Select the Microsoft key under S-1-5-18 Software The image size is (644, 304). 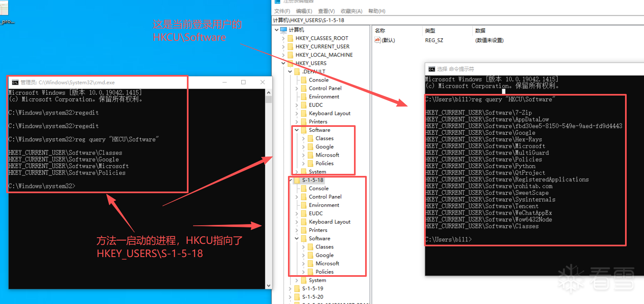click(x=327, y=264)
